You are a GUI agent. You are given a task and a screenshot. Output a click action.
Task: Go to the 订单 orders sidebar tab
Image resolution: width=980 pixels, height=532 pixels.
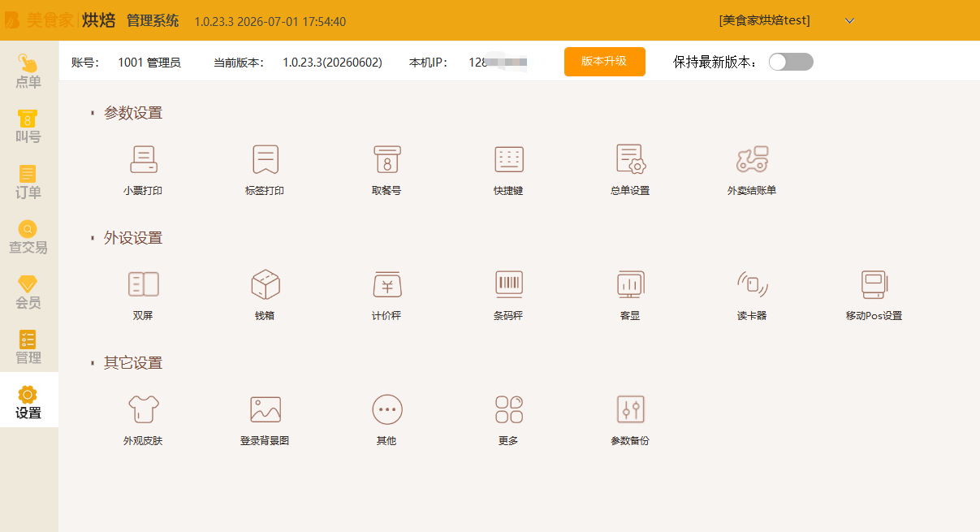[28, 182]
